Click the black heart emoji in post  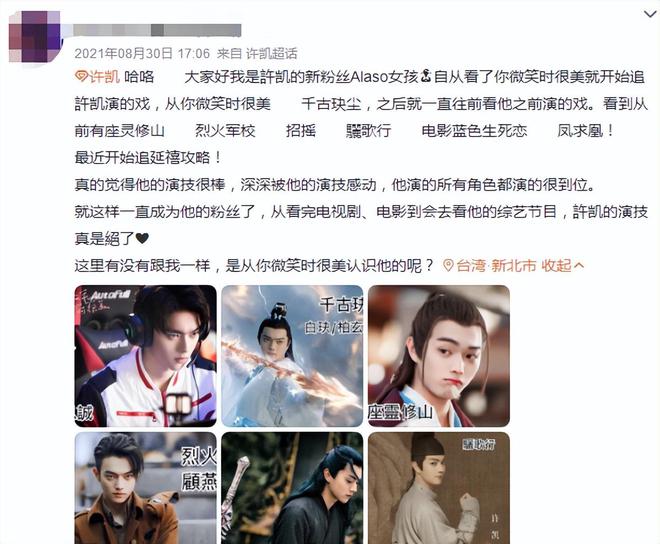coord(142,238)
